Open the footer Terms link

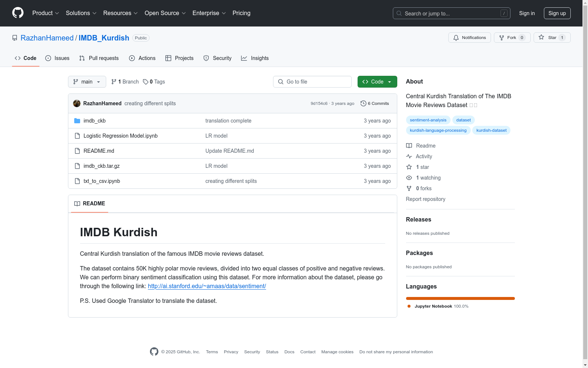212,352
